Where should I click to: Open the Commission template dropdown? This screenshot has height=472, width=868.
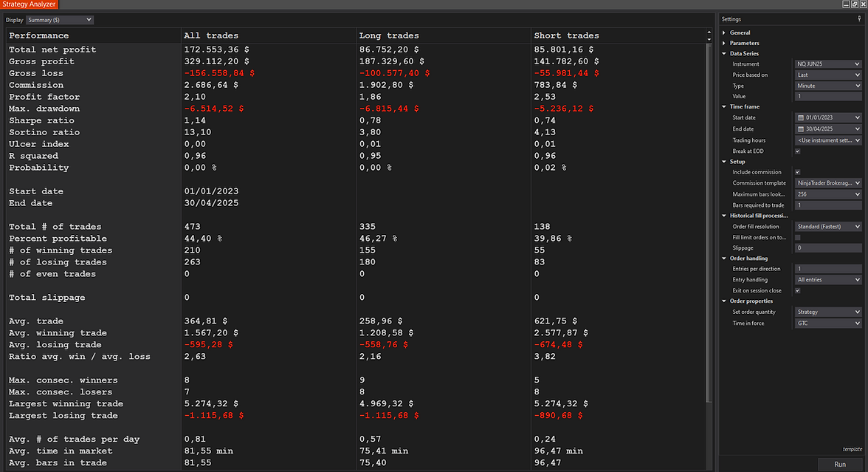(x=828, y=183)
